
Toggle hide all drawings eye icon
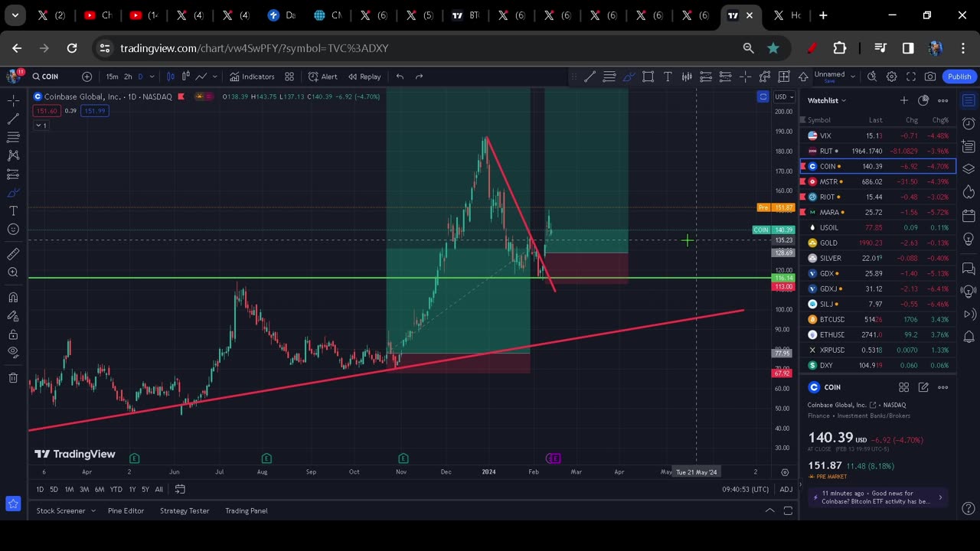[13, 352]
